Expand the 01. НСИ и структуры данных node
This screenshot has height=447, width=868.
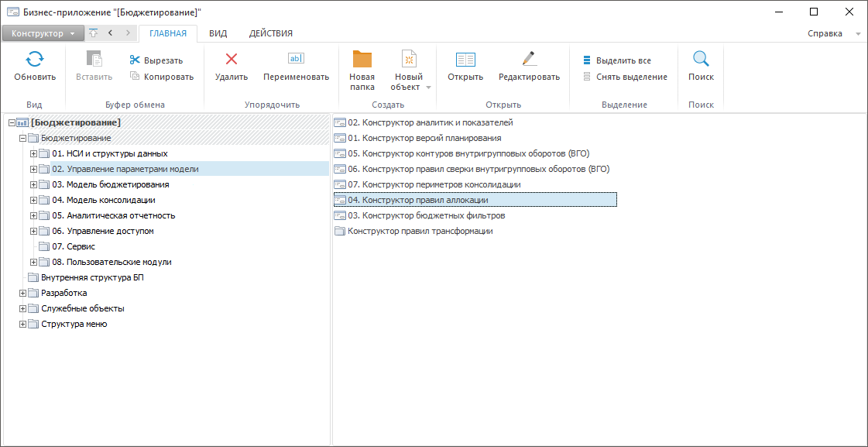coord(33,153)
